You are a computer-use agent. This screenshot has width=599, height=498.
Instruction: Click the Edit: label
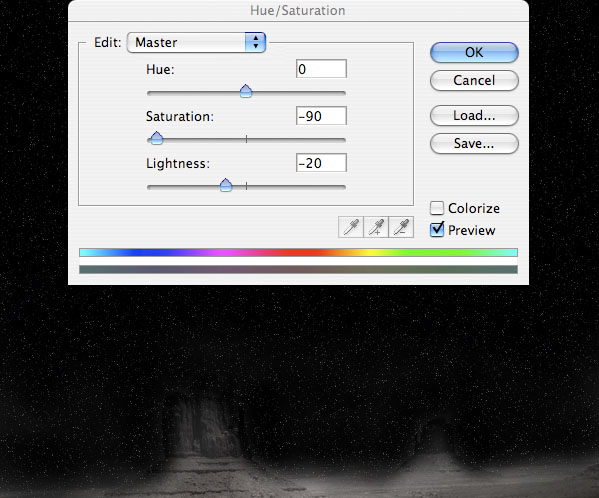click(x=108, y=42)
